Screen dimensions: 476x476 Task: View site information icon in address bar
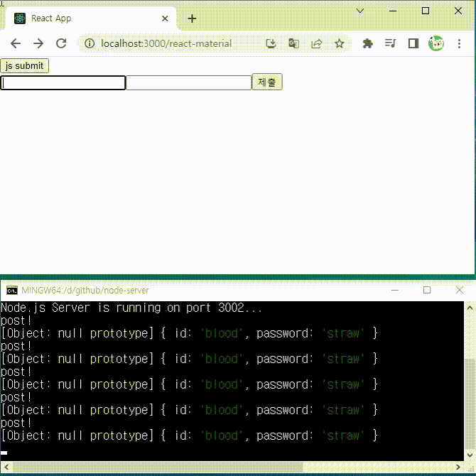[x=90, y=43]
